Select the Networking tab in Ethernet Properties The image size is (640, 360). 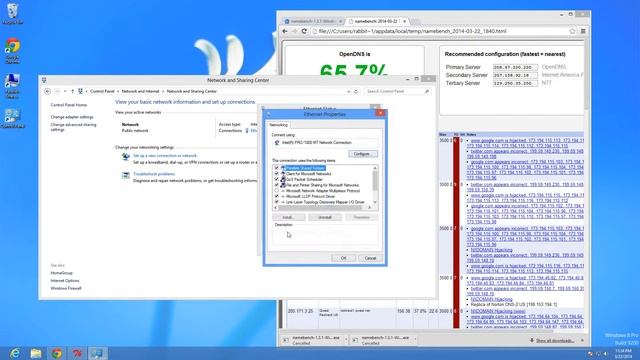(x=278, y=125)
